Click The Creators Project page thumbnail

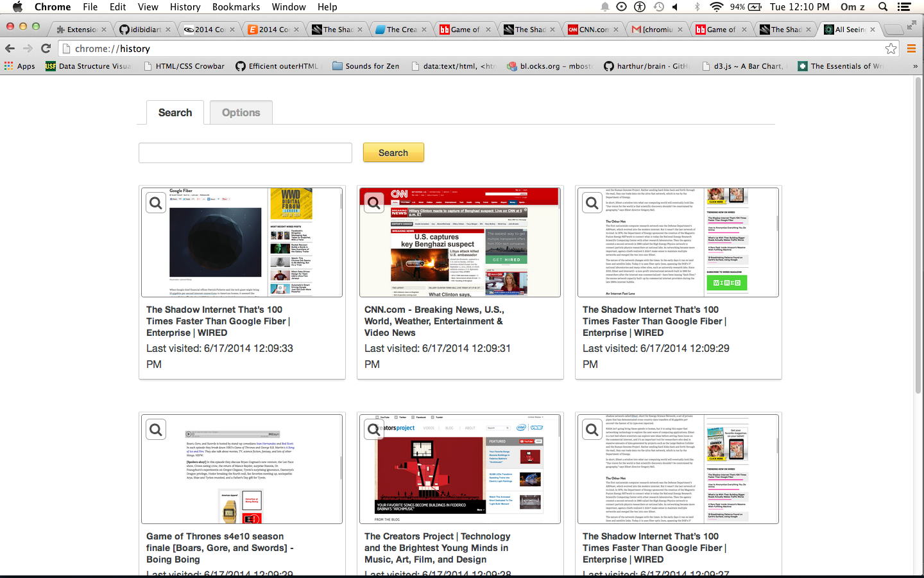tap(460, 469)
